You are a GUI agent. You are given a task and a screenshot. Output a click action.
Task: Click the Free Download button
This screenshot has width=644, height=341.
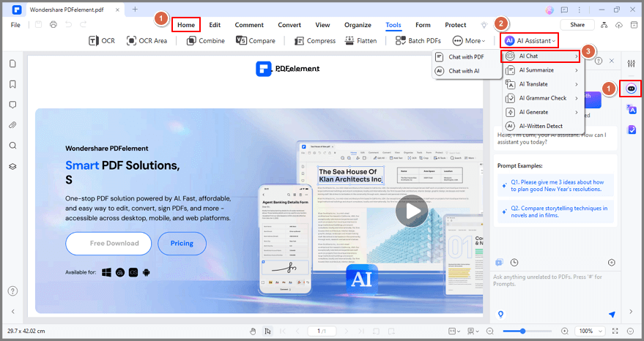tap(108, 244)
